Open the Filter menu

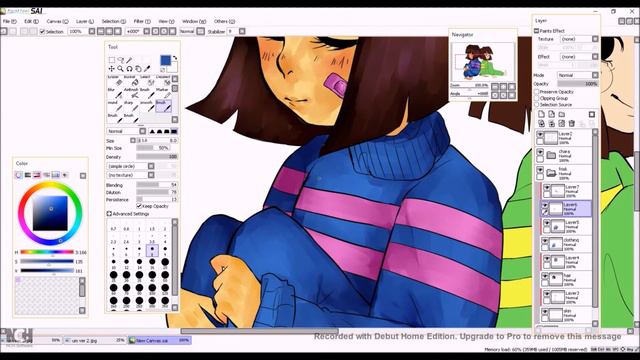(x=142, y=21)
